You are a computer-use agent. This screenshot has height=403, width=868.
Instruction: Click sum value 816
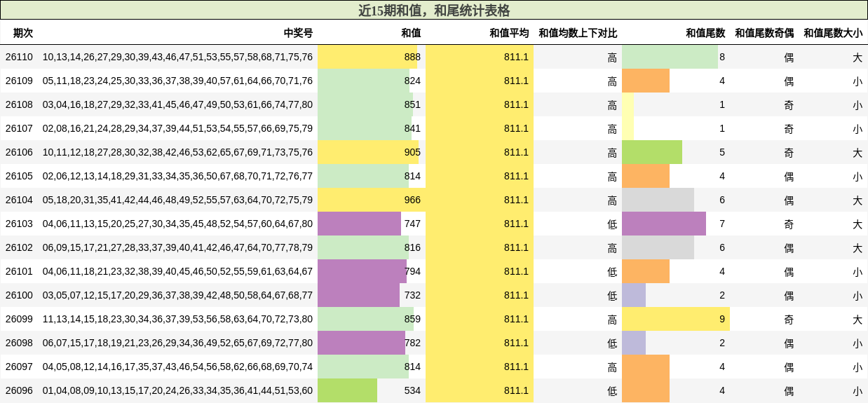[x=412, y=247]
